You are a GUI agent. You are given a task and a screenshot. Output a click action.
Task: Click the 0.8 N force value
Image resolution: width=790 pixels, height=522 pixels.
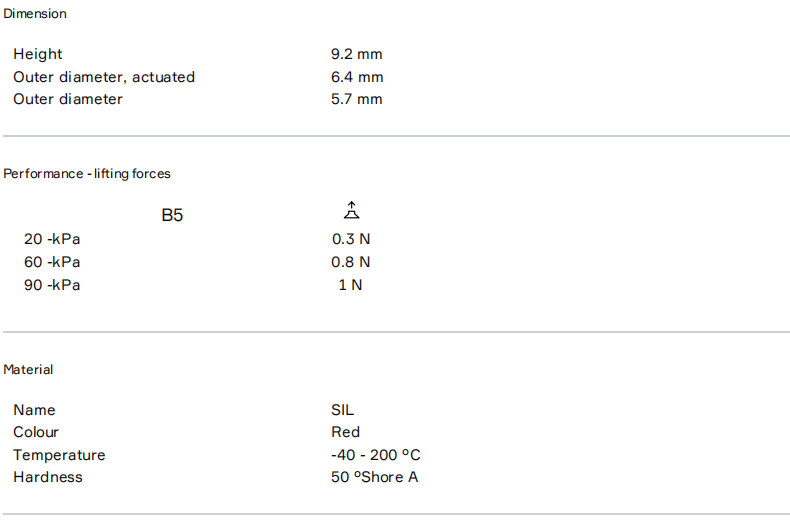pos(351,262)
